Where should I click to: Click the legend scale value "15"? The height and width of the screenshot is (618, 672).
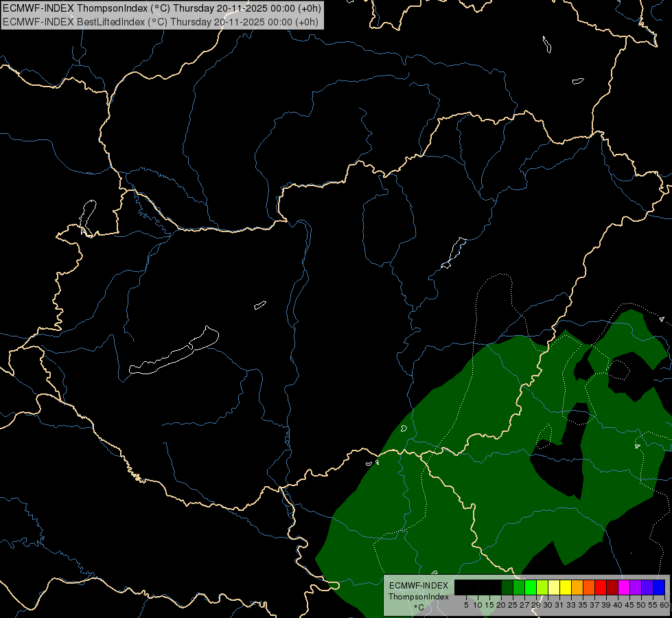(489, 605)
